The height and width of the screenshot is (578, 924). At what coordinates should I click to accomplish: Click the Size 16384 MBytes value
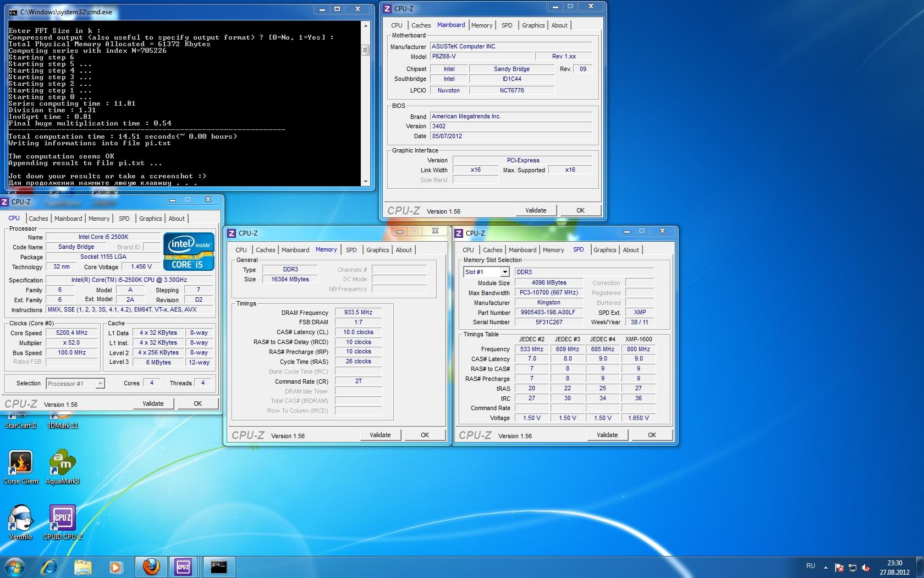pos(289,280)
